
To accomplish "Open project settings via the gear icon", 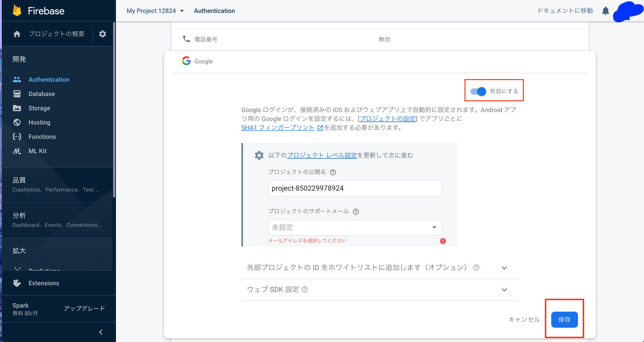I will coord(102,33).
